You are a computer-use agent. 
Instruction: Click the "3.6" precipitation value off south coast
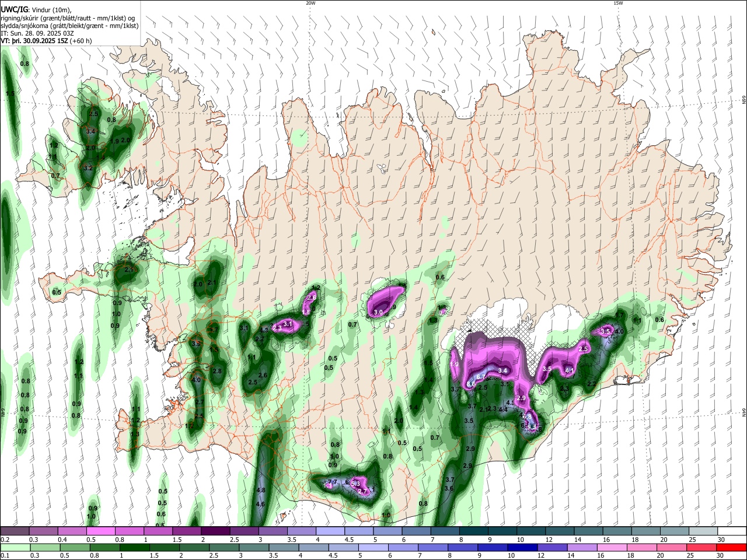tap(449, 488)
